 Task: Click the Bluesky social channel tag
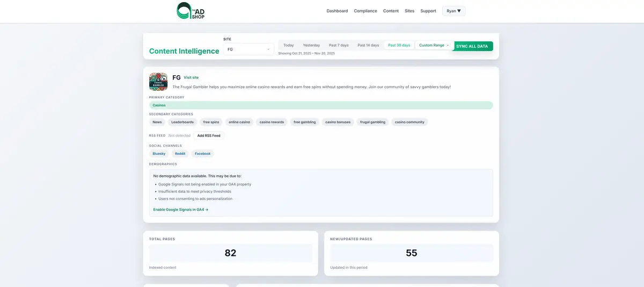(159, 154)
